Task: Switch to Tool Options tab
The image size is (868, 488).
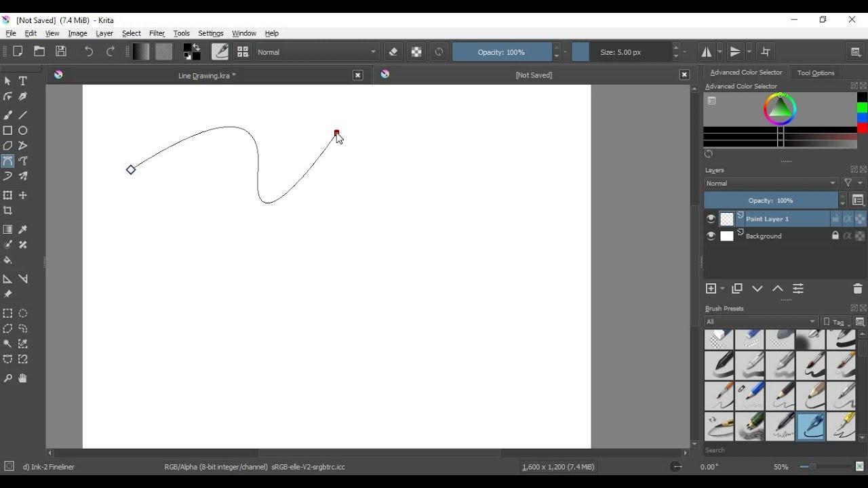Action: (x=816, y=73)
